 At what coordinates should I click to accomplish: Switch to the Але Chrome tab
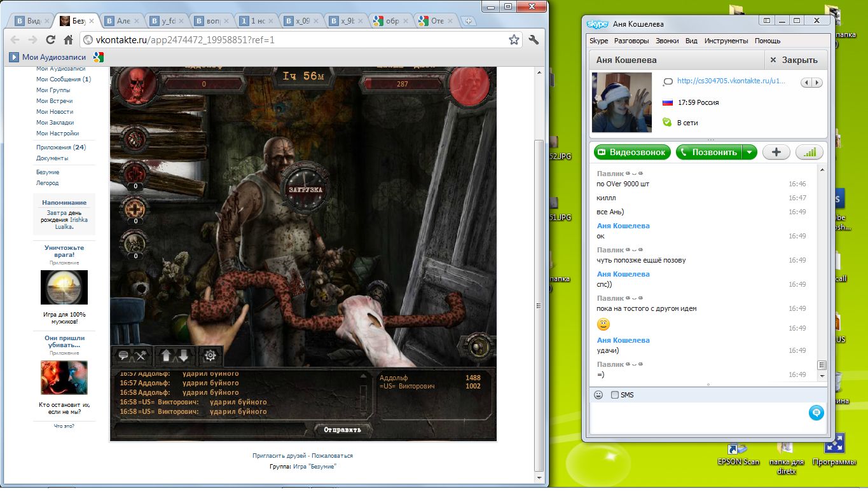click(123, 21)
